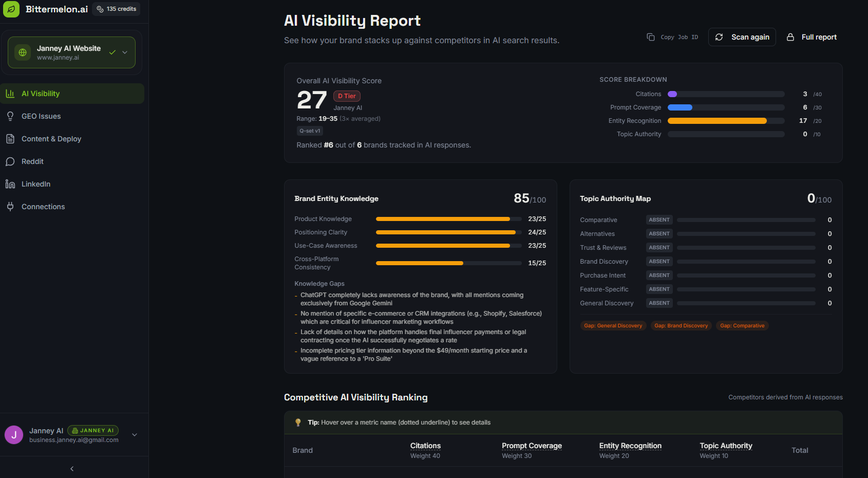Click the Gap: General Discovery tag
This screenshot has width=868, height=478.
pyautogui.click(x=613, y=326)
